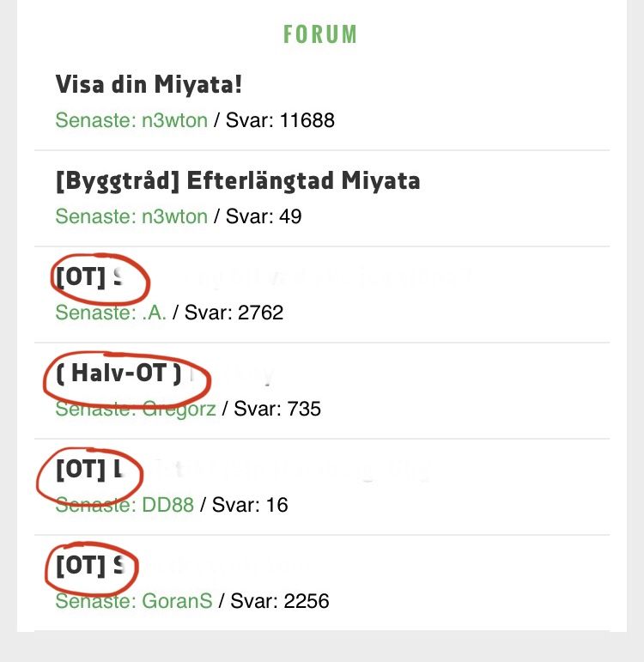The width and height of the screenshot is (644, 662).
Task: Click the "Svar: 16" reply count
Action: [250, 505]
